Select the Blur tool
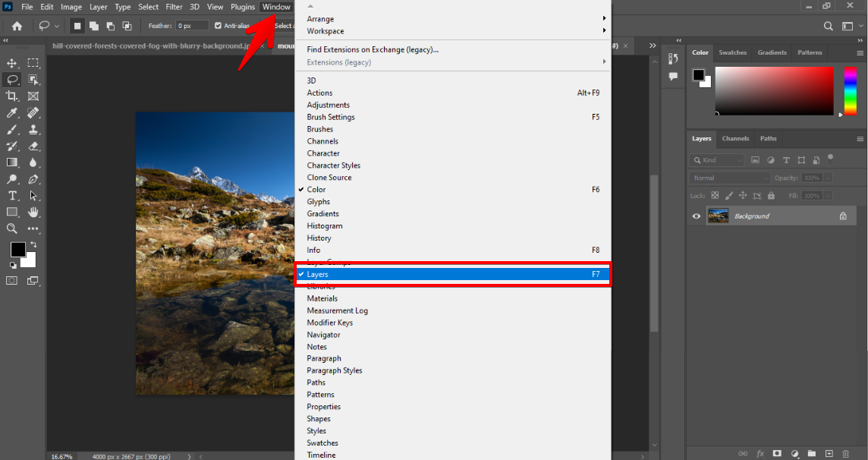 [33, 162]
